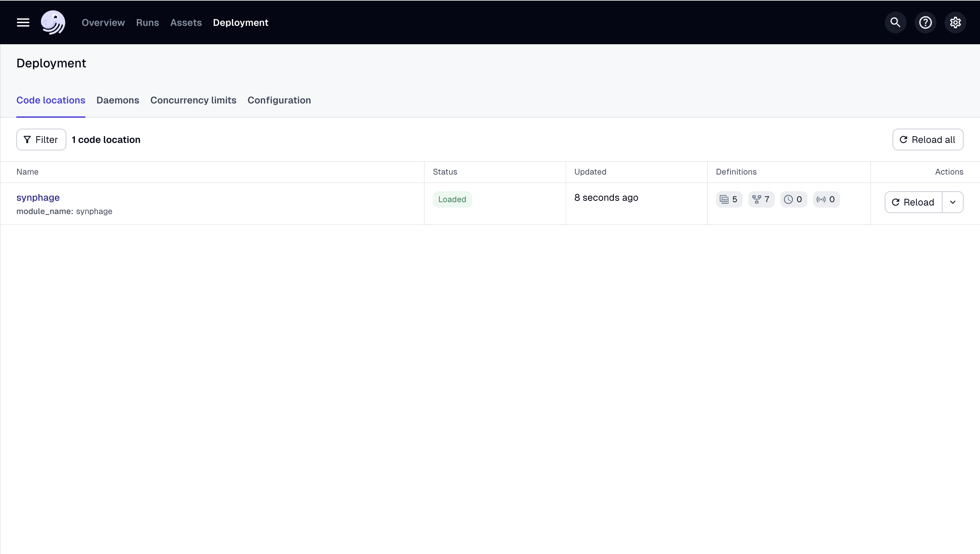
Task: Select the Concurrency limits tab
Action: 193,100
